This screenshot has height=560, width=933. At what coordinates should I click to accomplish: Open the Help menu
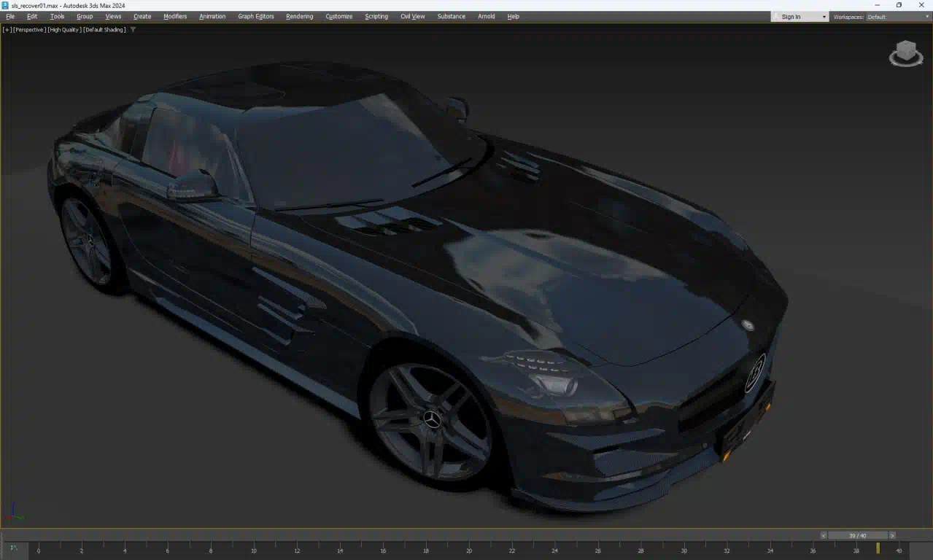(513, 16)
